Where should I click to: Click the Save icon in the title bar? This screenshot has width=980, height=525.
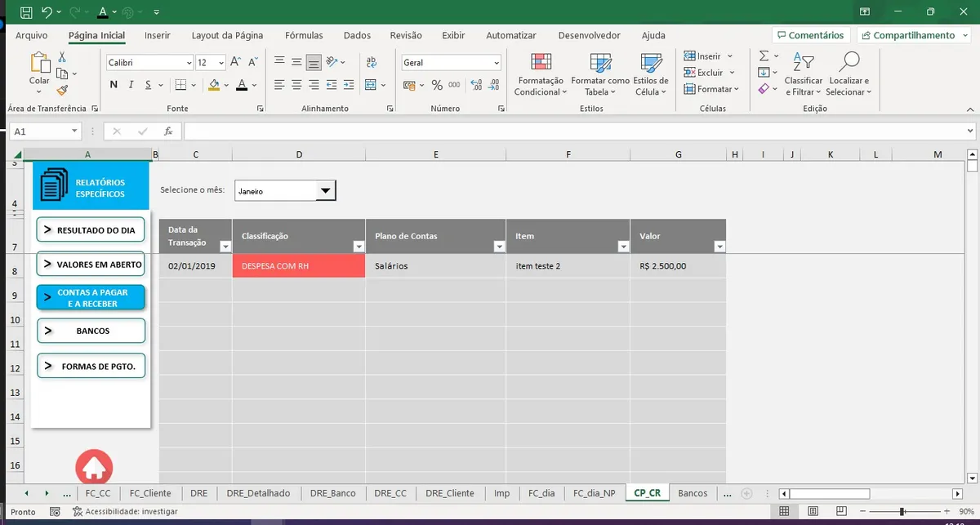[26, 12]
